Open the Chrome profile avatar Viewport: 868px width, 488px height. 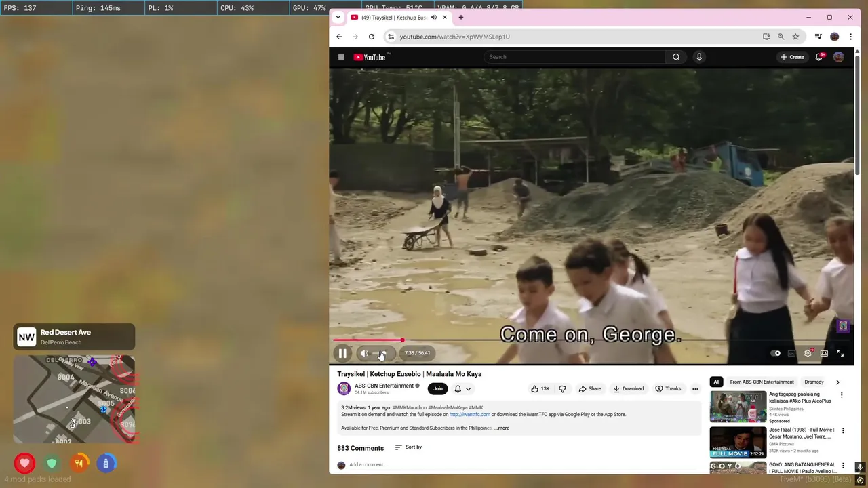click(x=835, y=37)
